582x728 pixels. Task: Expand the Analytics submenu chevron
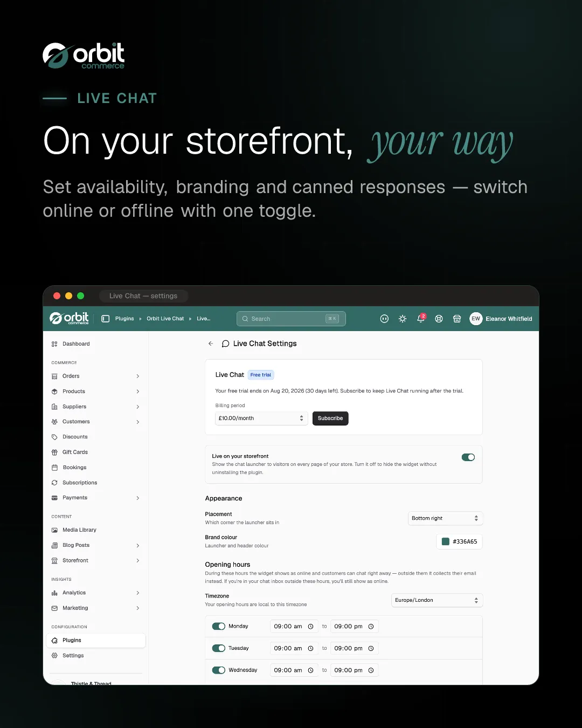(x=138, y=593)
